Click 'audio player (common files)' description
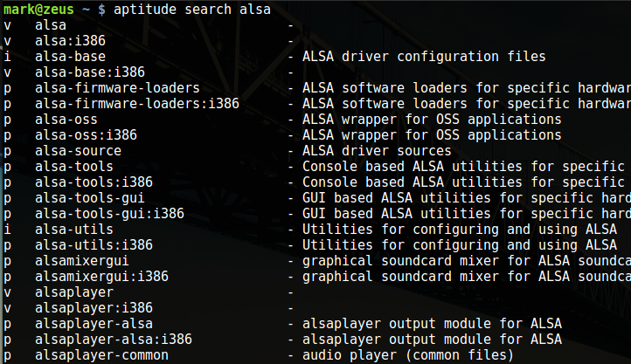631x364 pixels. [408, 355]
